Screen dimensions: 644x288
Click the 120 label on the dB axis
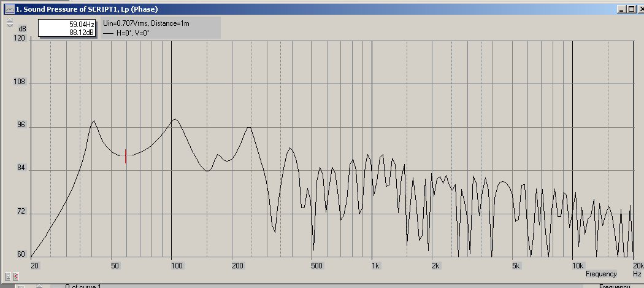tap(19, 38)
